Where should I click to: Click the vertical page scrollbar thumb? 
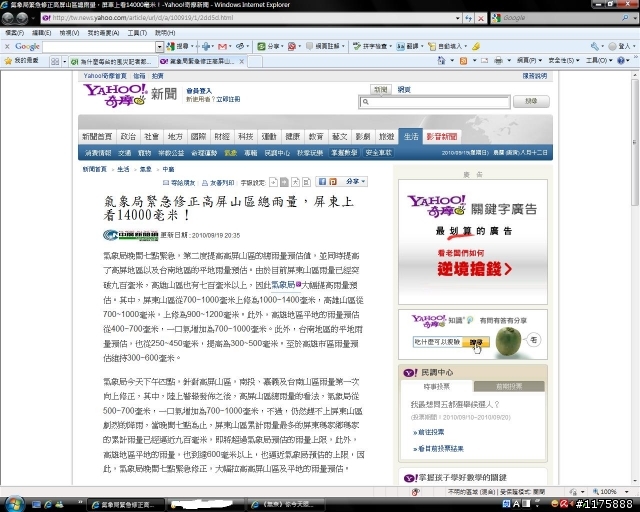click(635, 142)
